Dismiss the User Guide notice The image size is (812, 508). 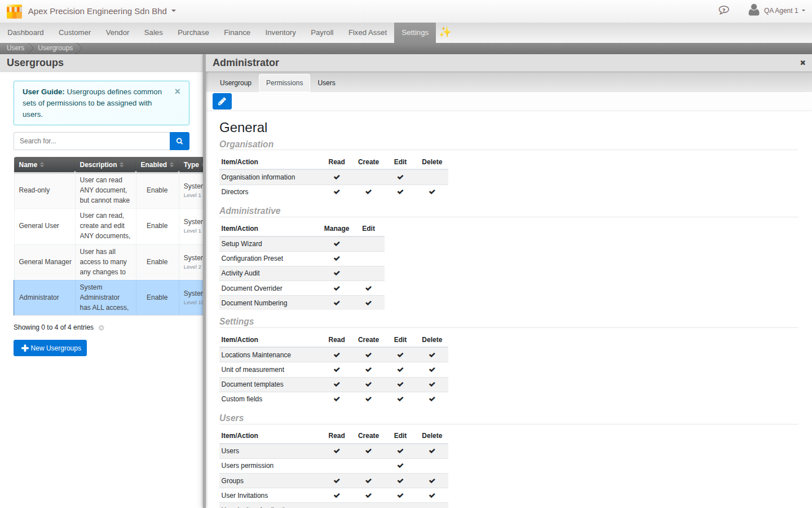coord(178,91)
